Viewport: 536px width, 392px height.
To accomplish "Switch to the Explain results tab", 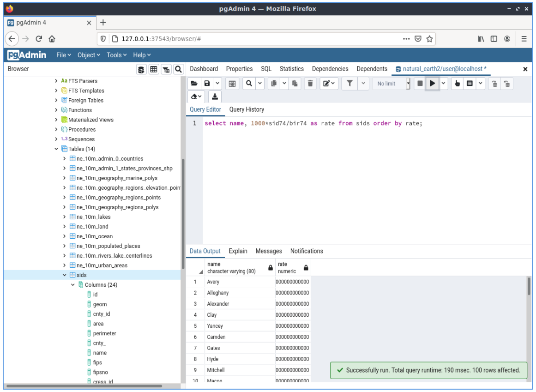I will point(238,251).
